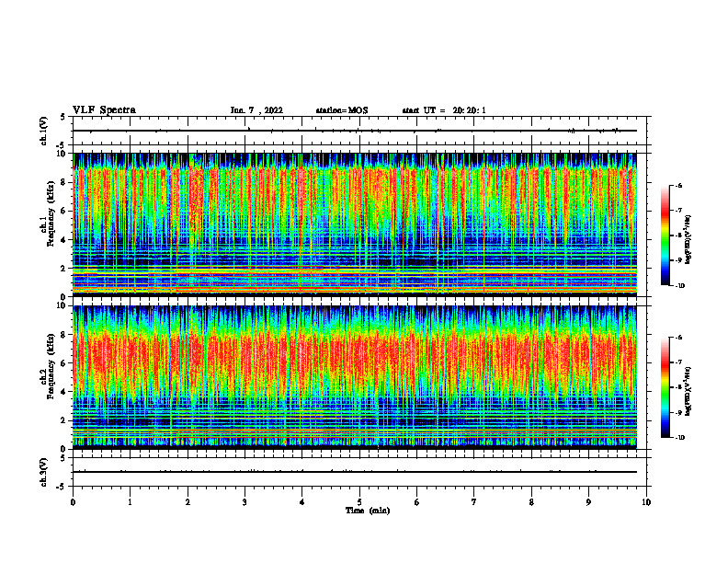Click the "-10" label on ch.2 colorbar
The image size is (728, 563).
[680, 438]
